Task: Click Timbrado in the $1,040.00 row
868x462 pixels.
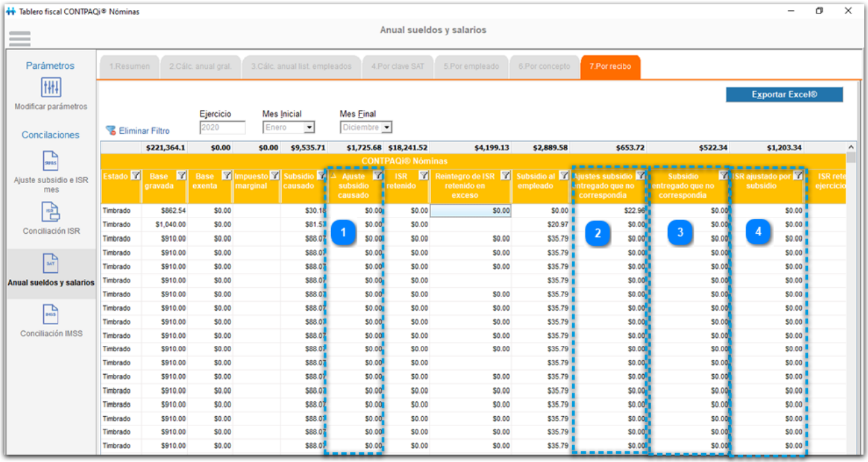Action: [x=121, y=224]
